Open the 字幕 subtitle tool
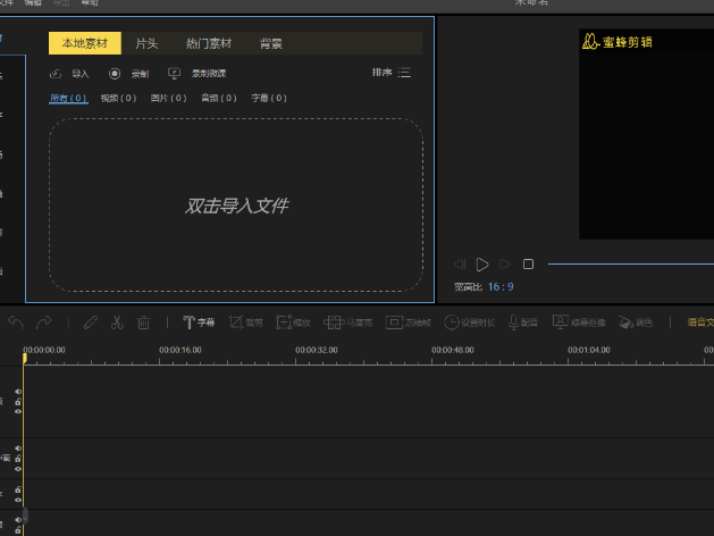Viewport: 714px width, 536px height. tap(199, 322)
